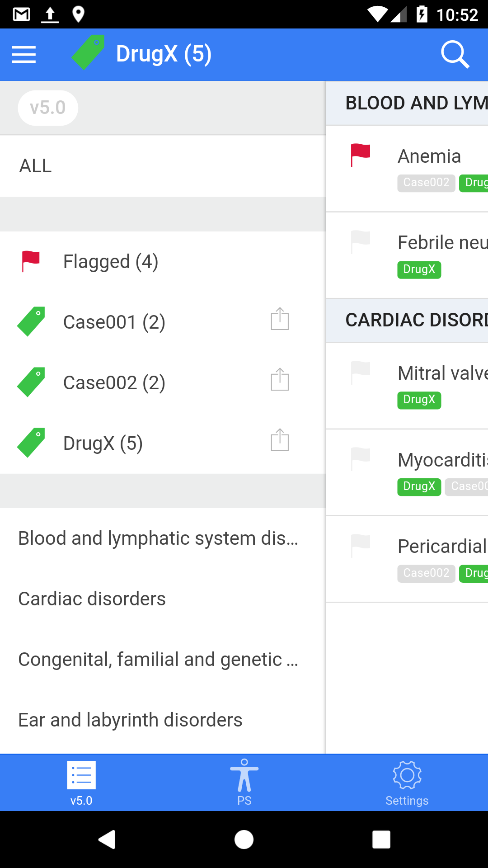Screen dimensions: 488x868
Task: Flag the Myocarditis term
Action: [361, 459]
